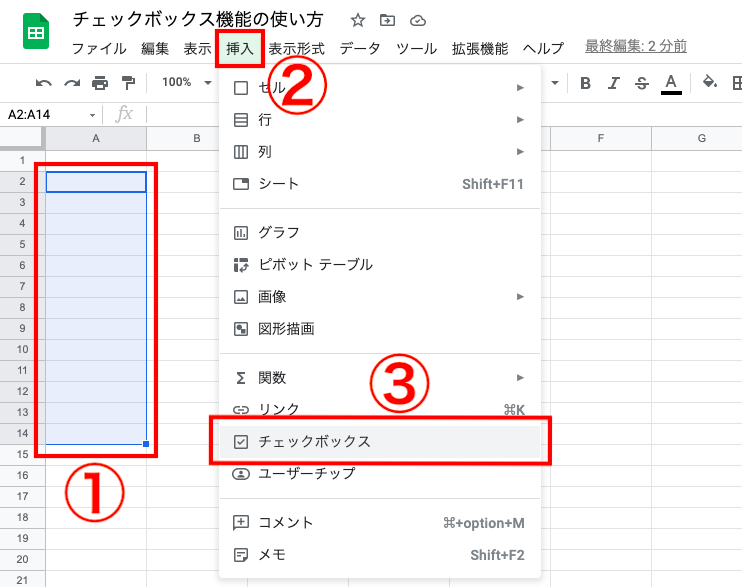The height and width of the screenshot is (587, 742).
Task: Open the text color picker
Action: pyautogui.click(x=671, y=84)
